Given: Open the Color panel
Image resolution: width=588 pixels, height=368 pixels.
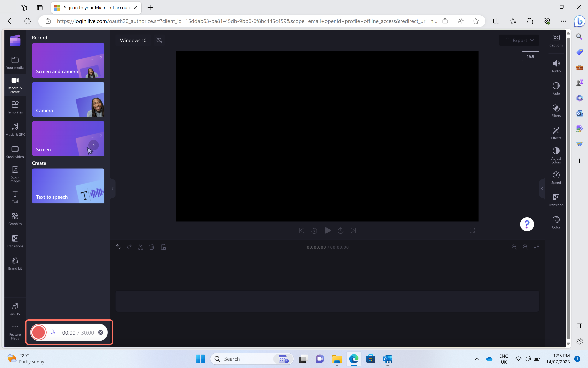Looking at the screenshot, I should pyautogui.click(x=556, y=222).
